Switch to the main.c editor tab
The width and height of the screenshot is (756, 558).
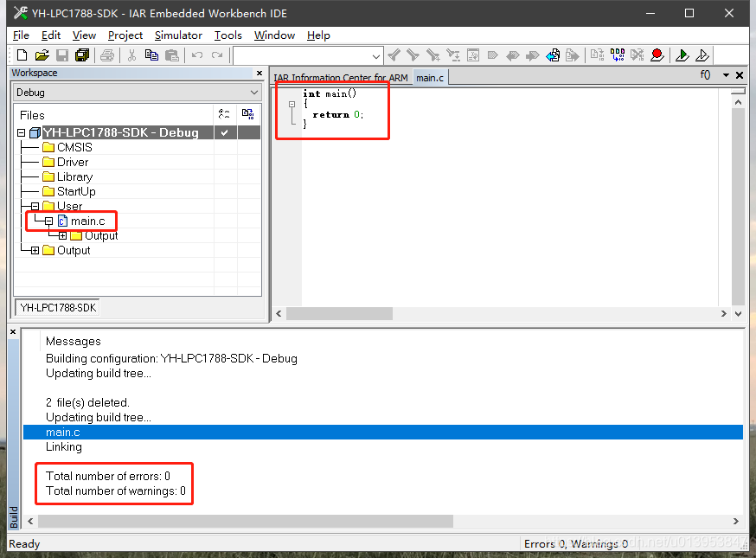point(430,78)
